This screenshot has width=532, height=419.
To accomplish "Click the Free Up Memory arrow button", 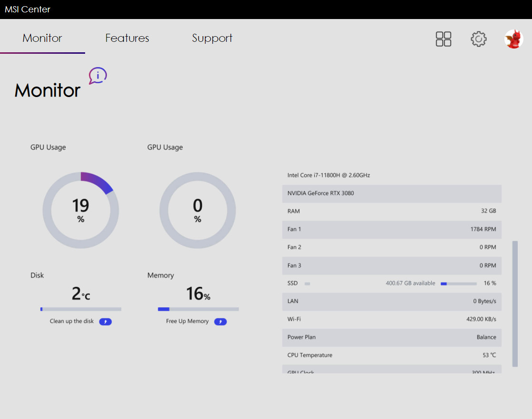I will [x=220, y=322].
